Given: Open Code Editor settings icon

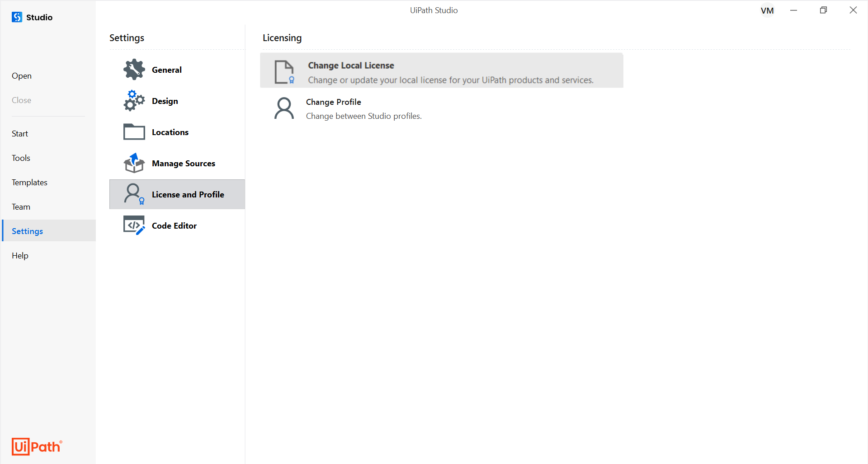Looking at the screenshot, I should 134,225.
